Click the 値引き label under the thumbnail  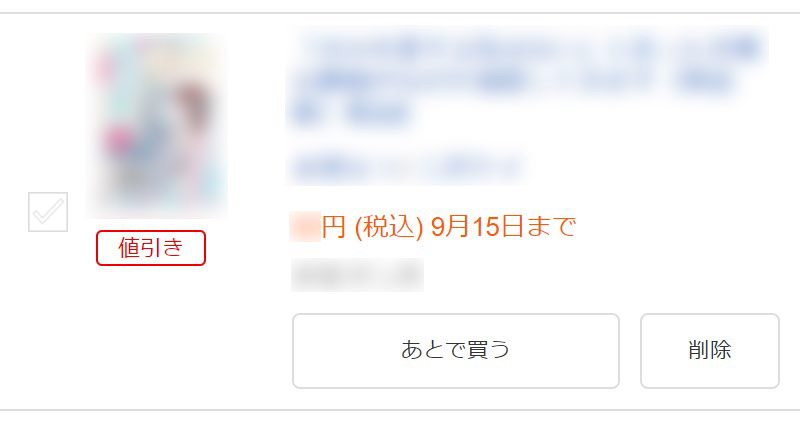[x=151, y=248]
